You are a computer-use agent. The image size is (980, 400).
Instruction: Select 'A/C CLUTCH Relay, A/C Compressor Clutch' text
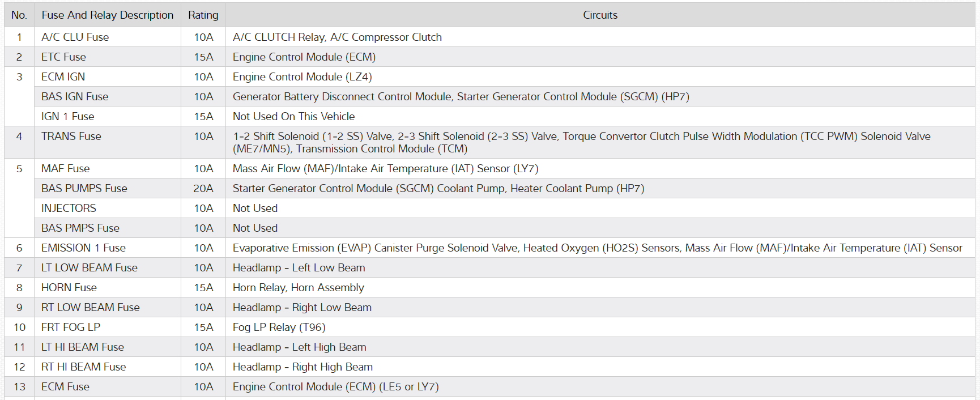337,37
